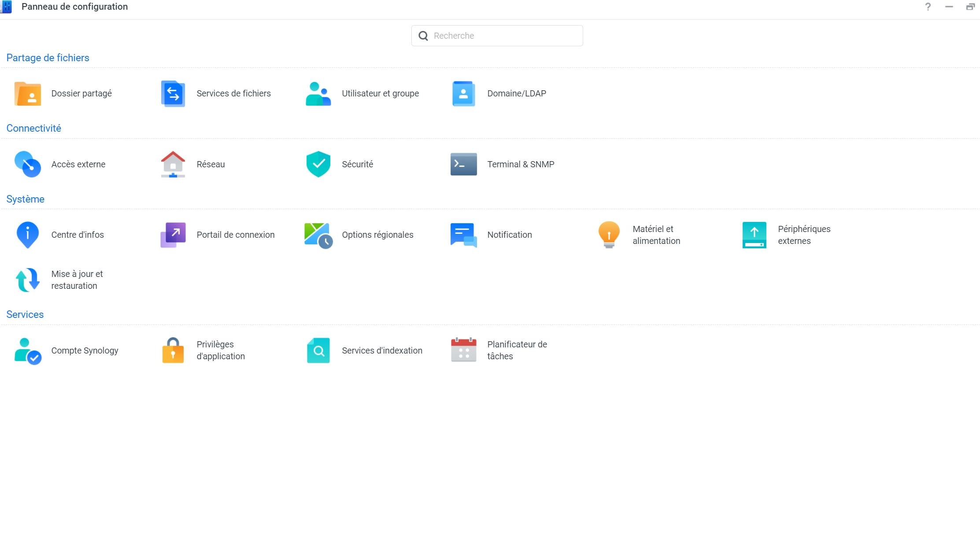The width and height of the screenshot is (980, 542).
Task: Launch Terminal & SNMP icon
Action: pos(463,164)
